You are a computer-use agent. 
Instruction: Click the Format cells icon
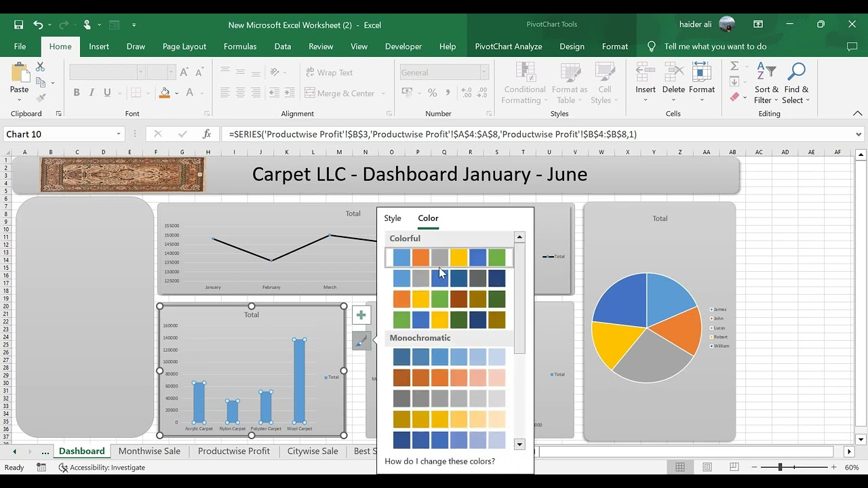tap(701, 73)
